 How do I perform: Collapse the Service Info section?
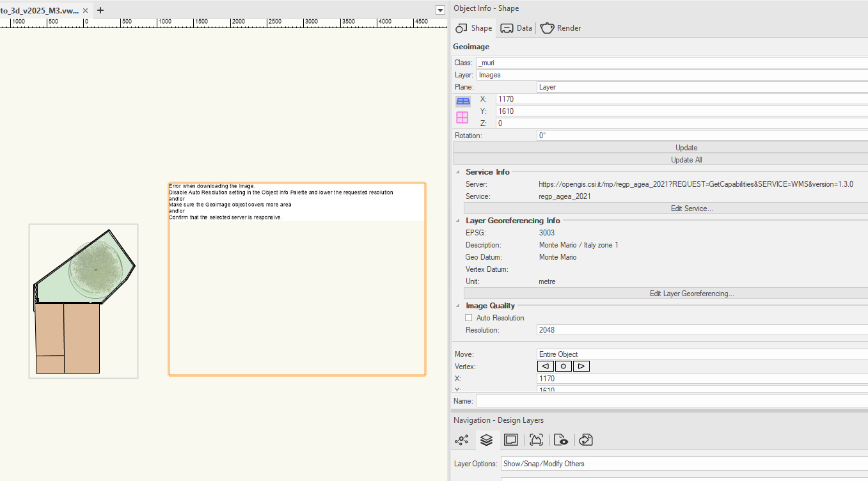tap(458, 172)
